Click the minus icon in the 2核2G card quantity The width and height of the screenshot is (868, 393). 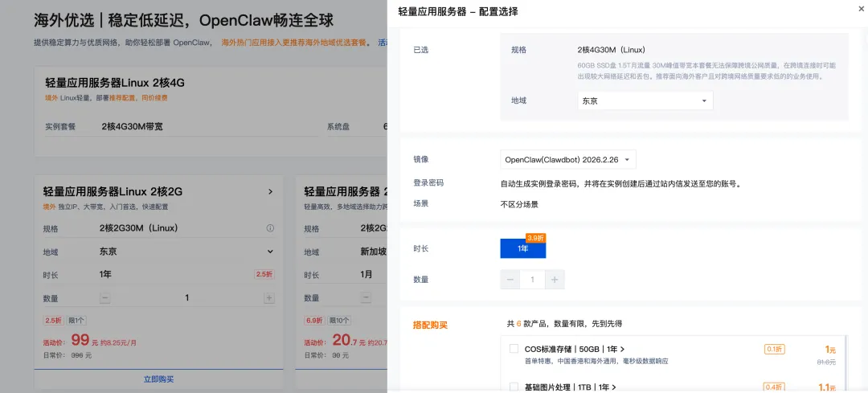click(x=105, y=298)
